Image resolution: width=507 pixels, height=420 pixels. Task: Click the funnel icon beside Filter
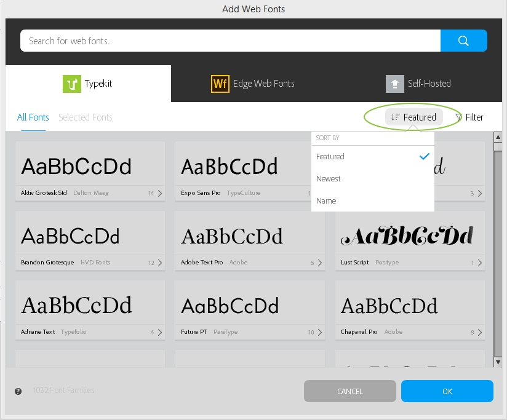(x=458, y=117)
